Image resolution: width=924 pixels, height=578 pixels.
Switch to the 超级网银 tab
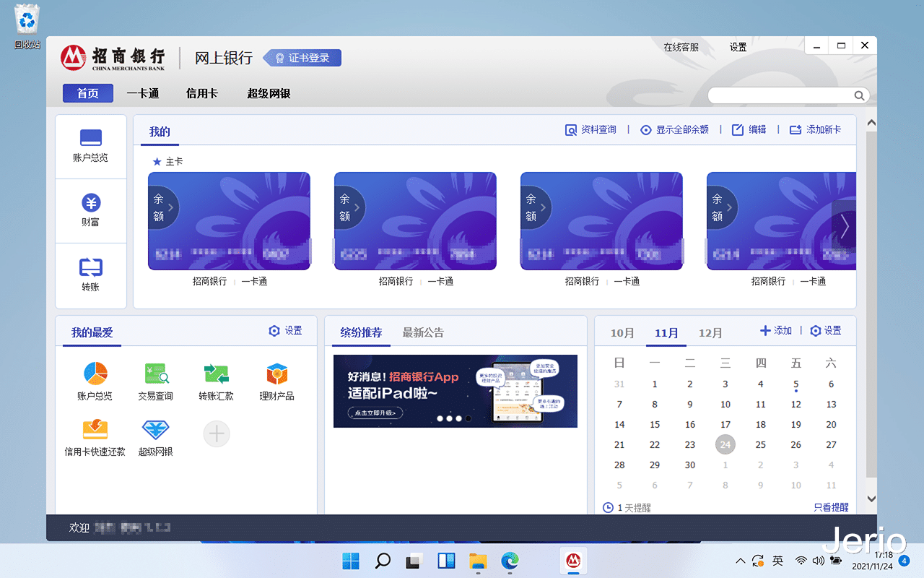[x=269, y=93]
